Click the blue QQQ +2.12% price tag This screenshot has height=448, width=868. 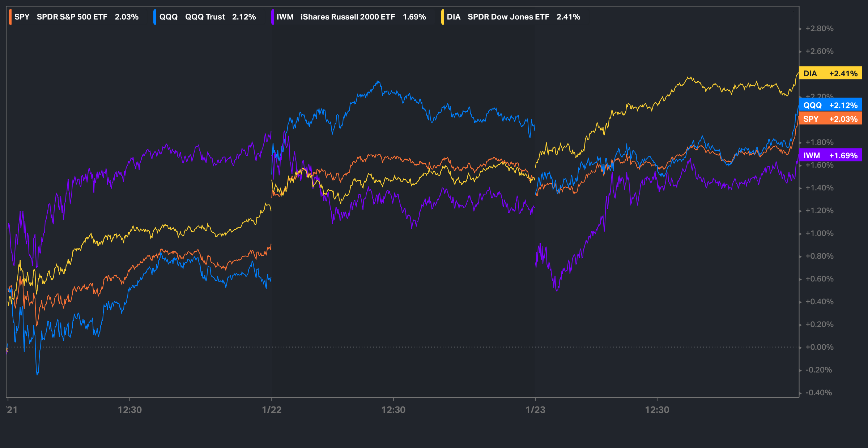[x=830, y=105]
